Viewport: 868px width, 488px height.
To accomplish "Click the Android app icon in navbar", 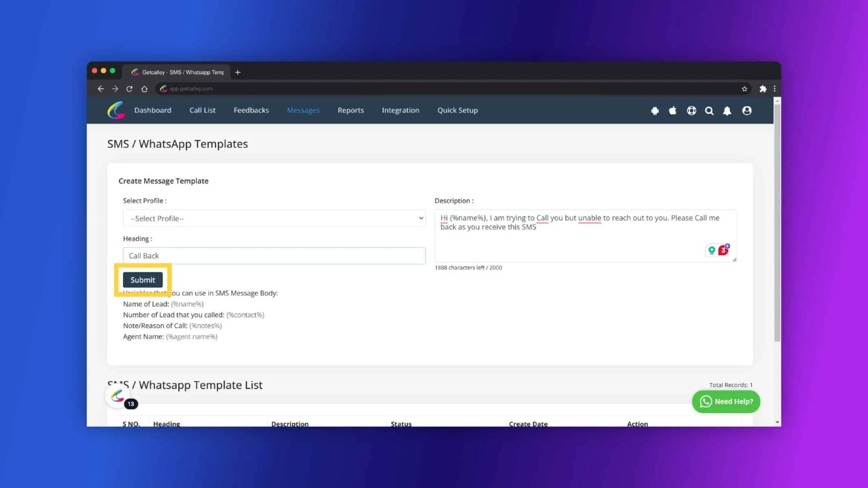I will pyautogui.click(x=655, y=111).
